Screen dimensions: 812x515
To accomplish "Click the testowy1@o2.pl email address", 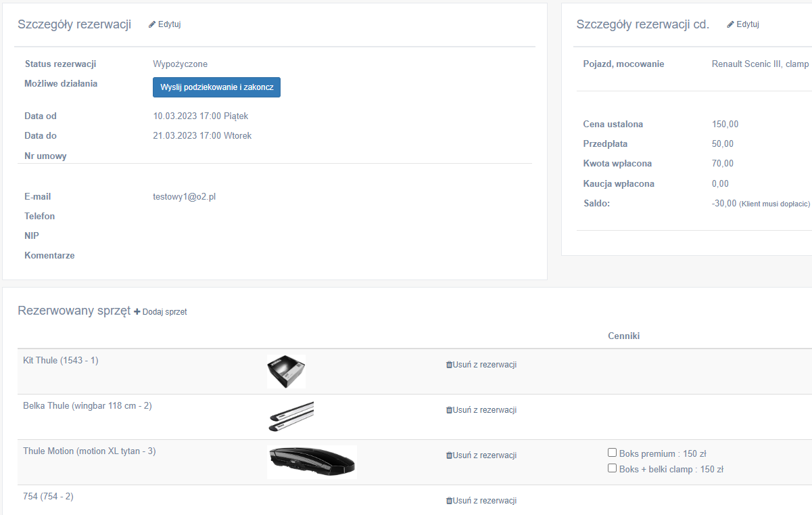I will coord(185,197).
